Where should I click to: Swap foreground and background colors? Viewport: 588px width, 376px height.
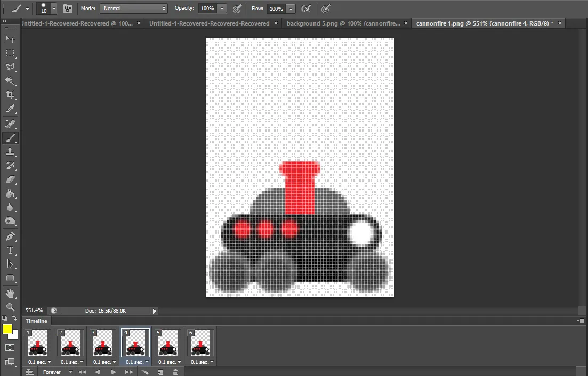coord(14,318)
